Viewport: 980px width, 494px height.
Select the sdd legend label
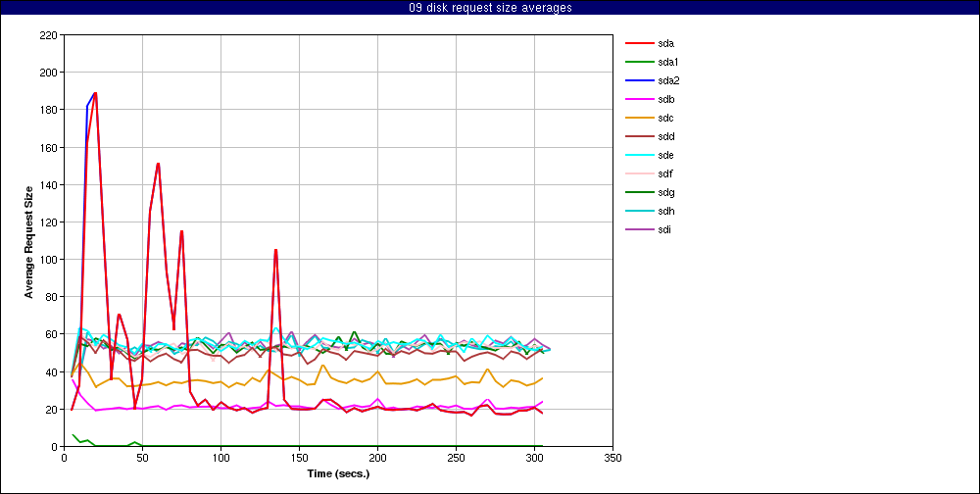pyautogui.click(x=665, y=136)
